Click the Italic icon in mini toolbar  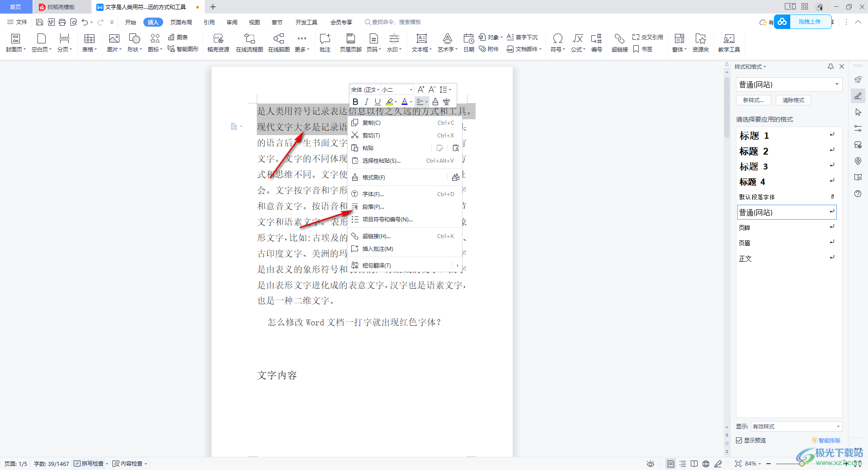click(x=367, y=102)
